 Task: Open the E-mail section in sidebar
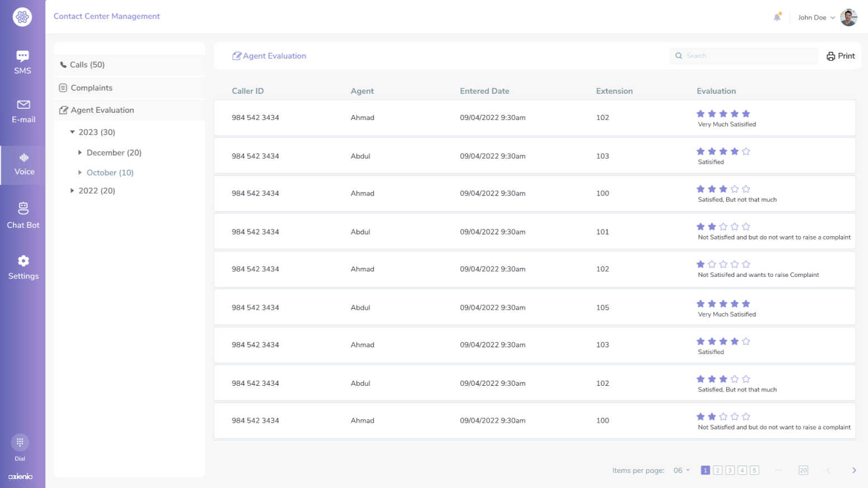click(23, 111)
